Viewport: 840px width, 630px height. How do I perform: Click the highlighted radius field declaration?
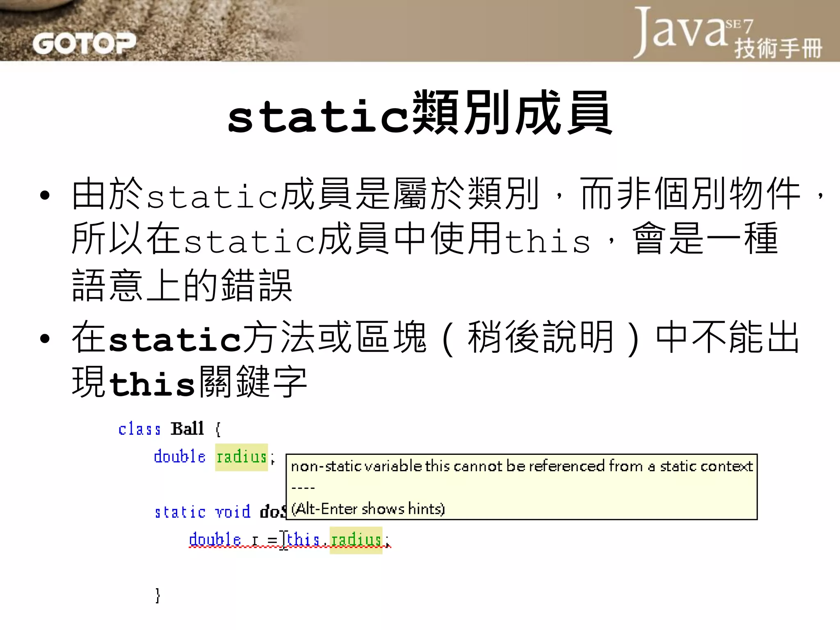[x=242, y=457]
